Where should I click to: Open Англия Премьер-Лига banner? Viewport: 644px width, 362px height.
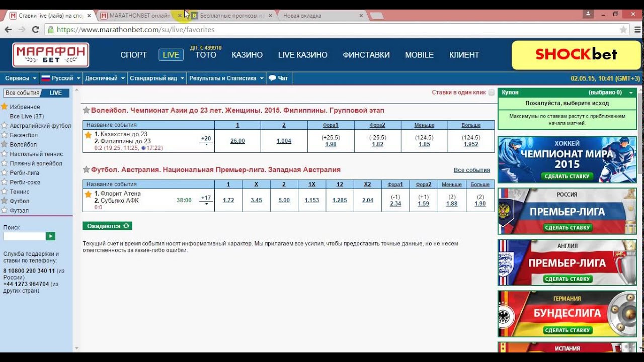567,262
